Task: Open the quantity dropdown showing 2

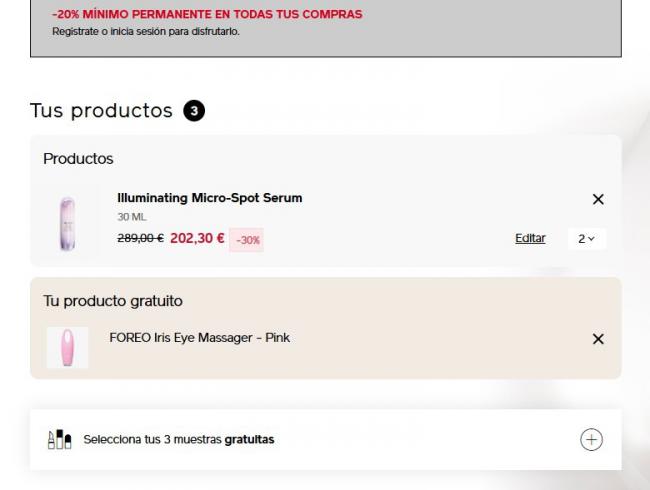Action: coord(587,239)
